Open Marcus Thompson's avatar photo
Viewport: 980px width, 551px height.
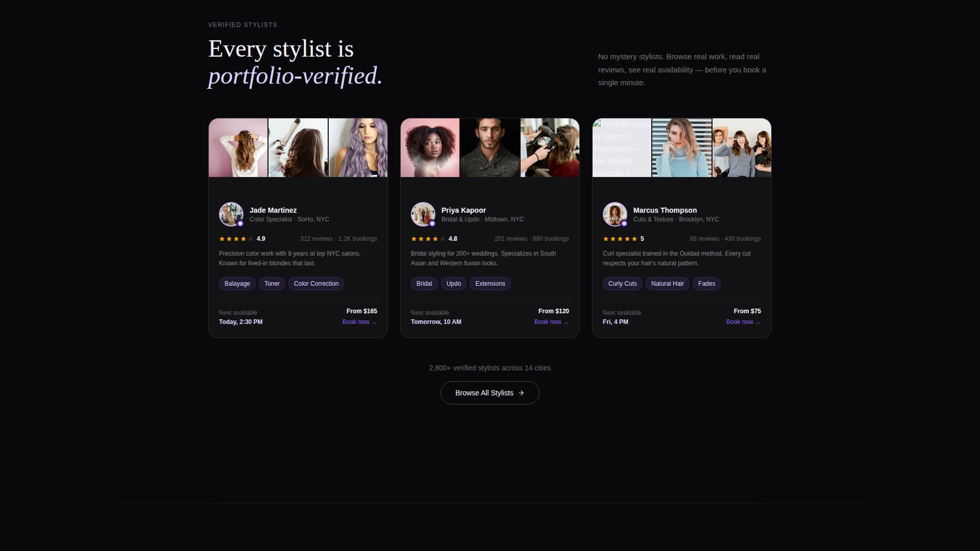[x=615, y=214]
